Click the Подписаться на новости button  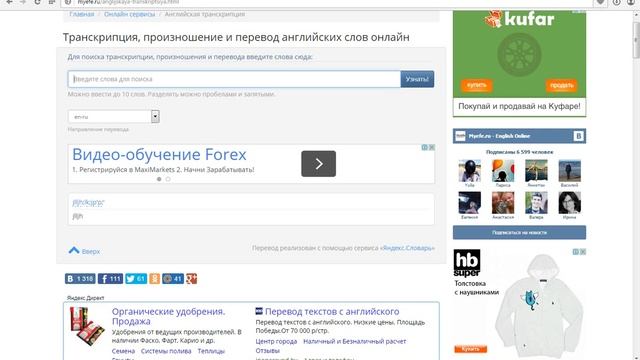(519, 233)
